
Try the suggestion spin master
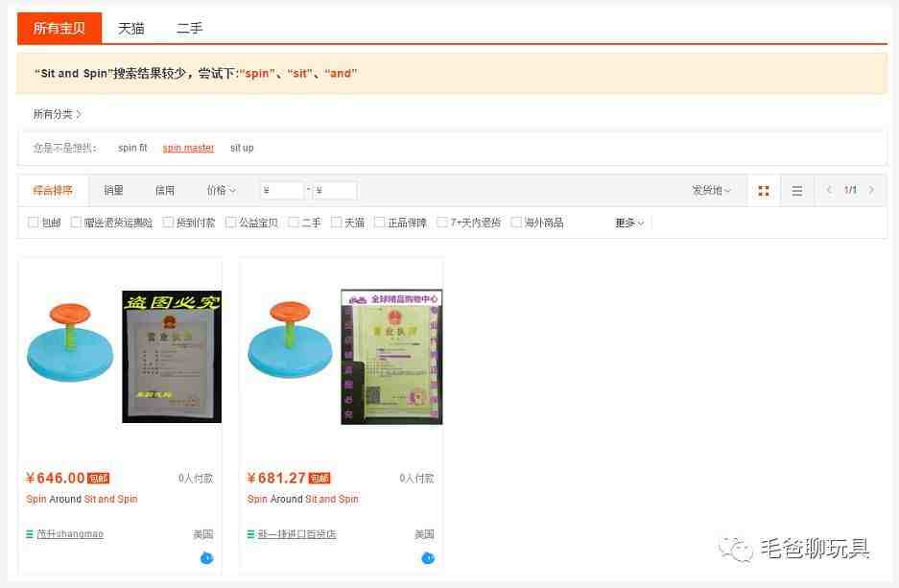click(x=188, y=148)
